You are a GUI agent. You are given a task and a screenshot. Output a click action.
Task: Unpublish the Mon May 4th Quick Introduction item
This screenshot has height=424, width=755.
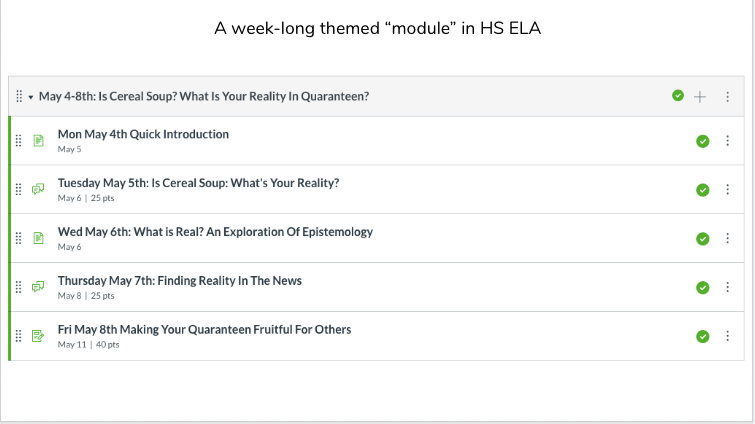702,141
